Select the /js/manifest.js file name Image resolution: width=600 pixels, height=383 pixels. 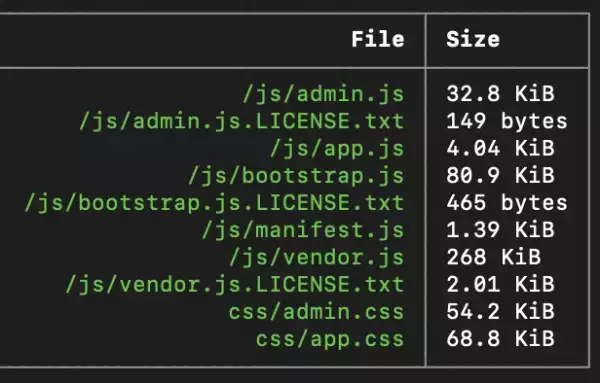[x=303, y=230]
